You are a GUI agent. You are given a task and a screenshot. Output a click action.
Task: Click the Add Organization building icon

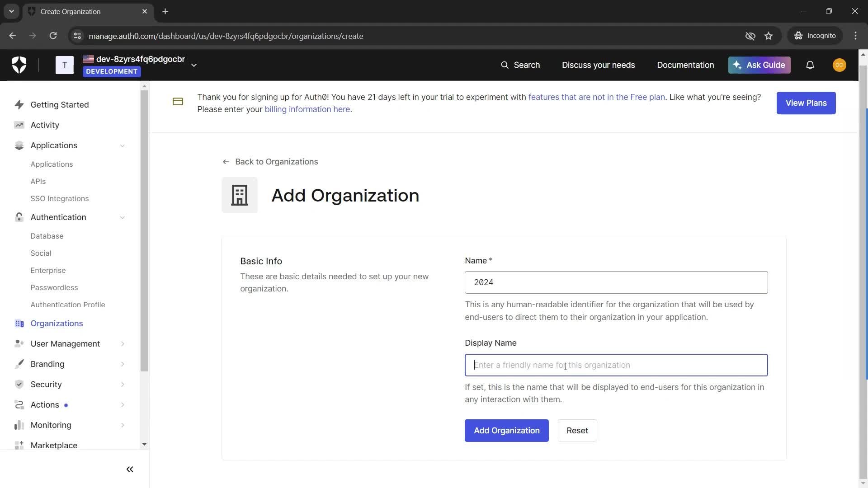[240, 195]
